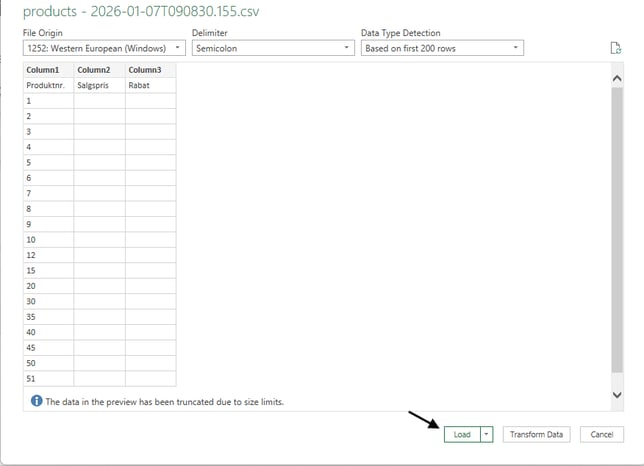Select the Column1 header
644x466 pixels.
[48, 70]
